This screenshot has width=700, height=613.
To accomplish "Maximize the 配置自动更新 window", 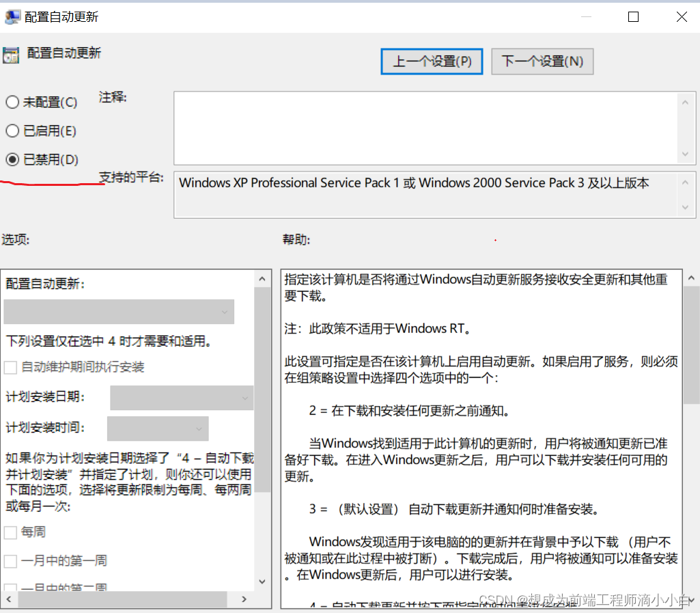I will [x=633, y=17].
